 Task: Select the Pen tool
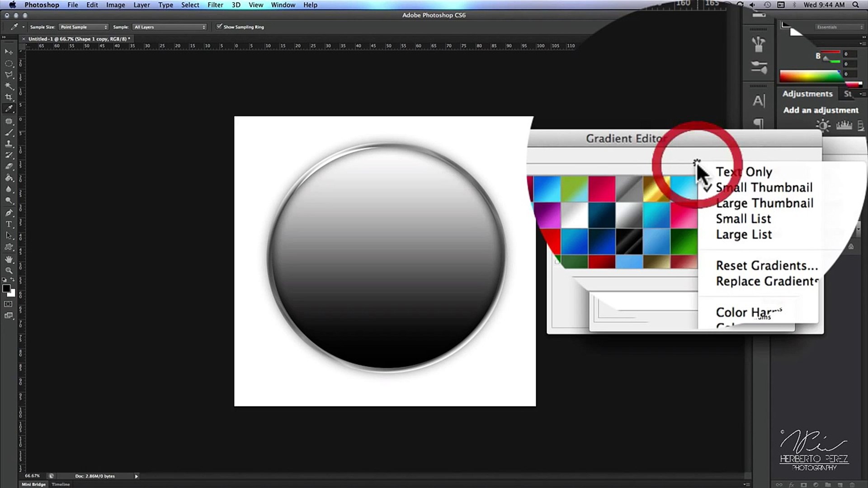9,213
